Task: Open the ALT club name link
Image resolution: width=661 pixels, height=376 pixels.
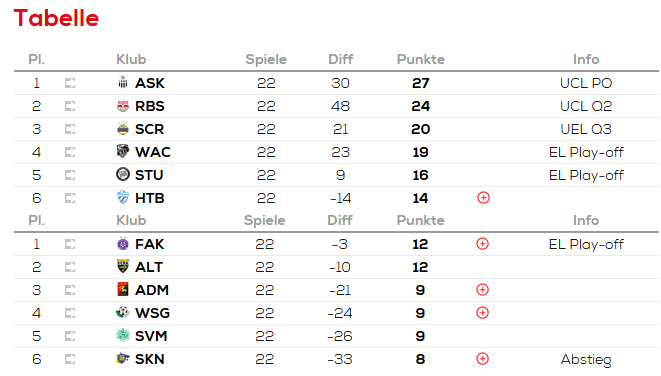Action: tap(149, 267)
